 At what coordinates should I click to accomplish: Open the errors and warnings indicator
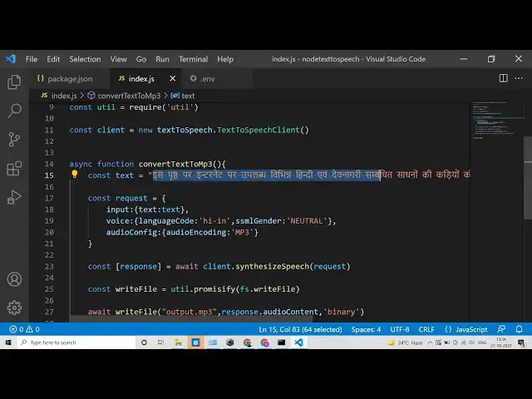click(24, 329)
